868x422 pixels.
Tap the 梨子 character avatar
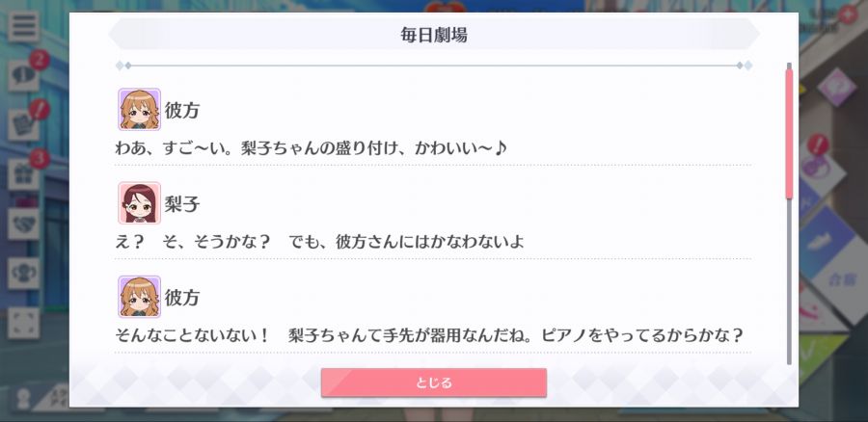pos(140,203)
